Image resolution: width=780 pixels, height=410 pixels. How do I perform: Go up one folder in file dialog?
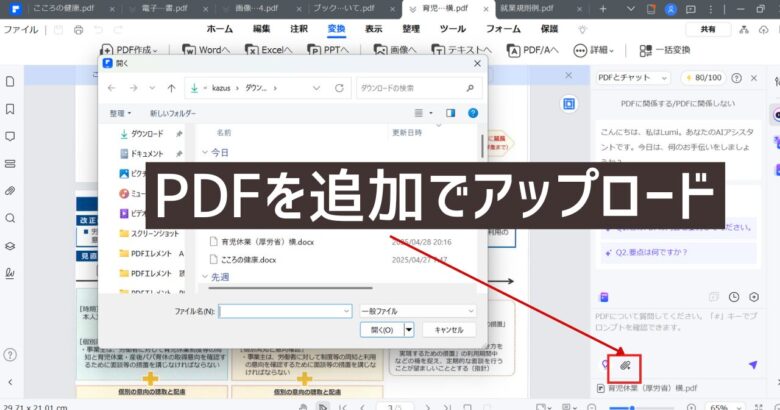tap(171, 88)
